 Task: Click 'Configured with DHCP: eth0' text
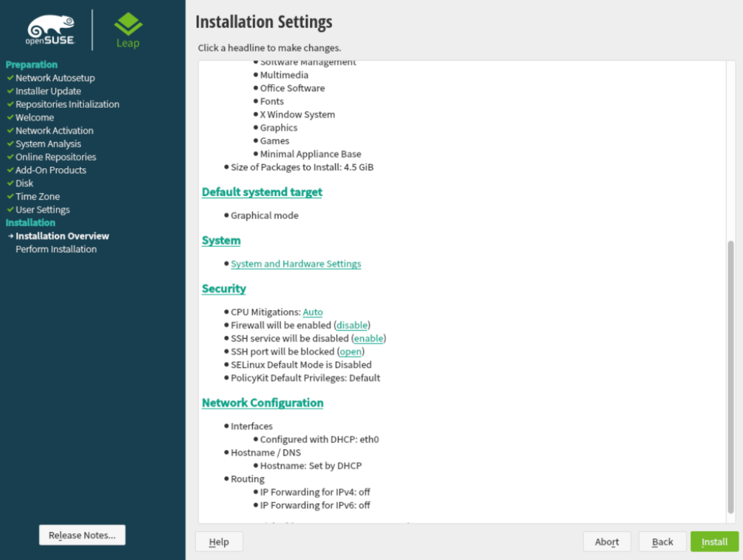[x=319, y=439]
